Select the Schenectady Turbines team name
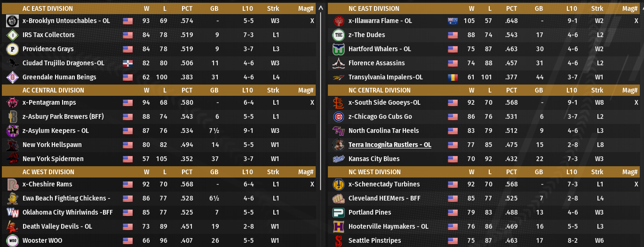This screenshot has width=644, height=247. [x=384, y=184]
